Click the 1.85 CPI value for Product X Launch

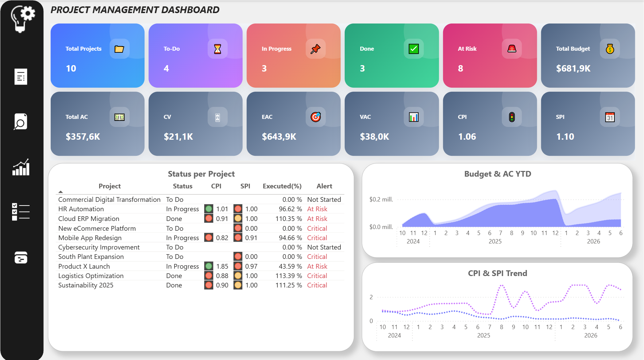222,266
